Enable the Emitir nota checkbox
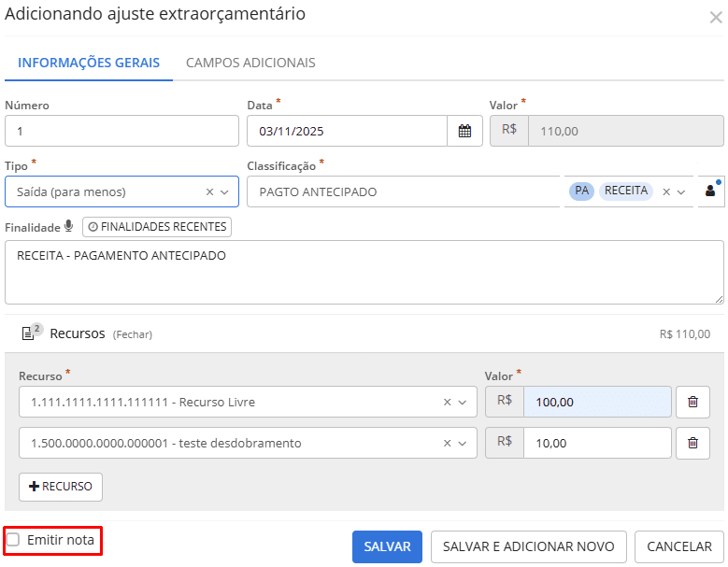The width and height of the screenshot is (728, 567). pos(13,540)
